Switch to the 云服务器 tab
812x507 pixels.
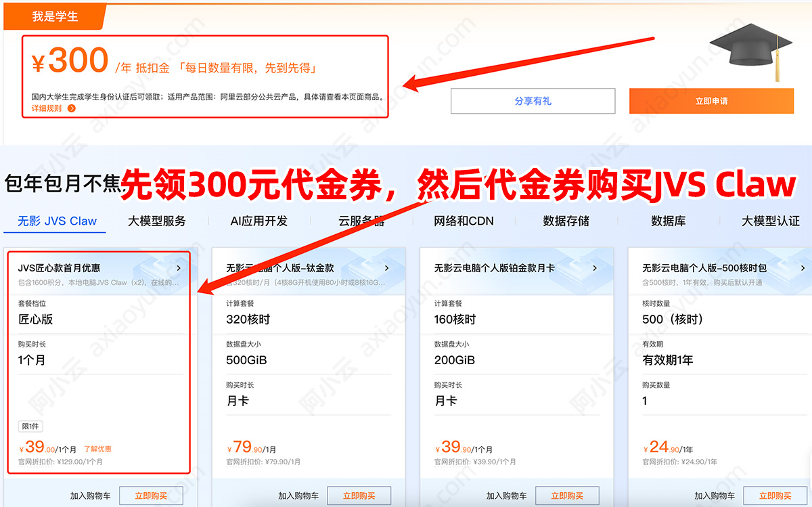pos(361,221)
